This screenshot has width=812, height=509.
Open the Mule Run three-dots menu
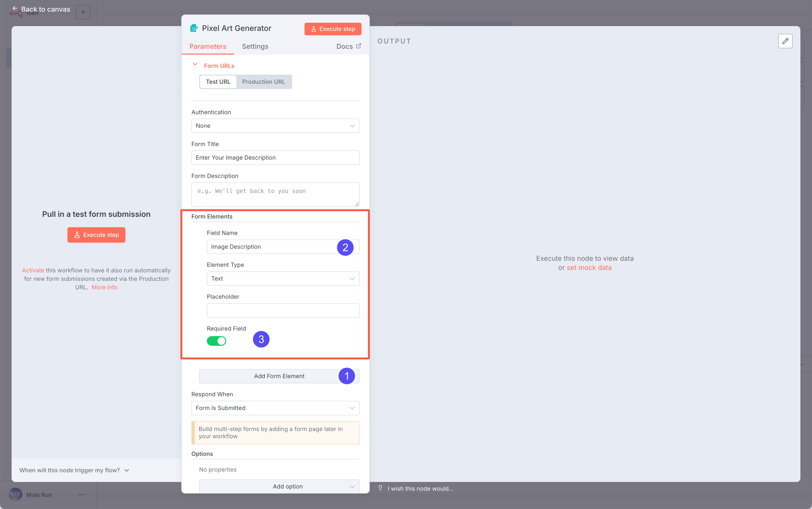point(81,495)
